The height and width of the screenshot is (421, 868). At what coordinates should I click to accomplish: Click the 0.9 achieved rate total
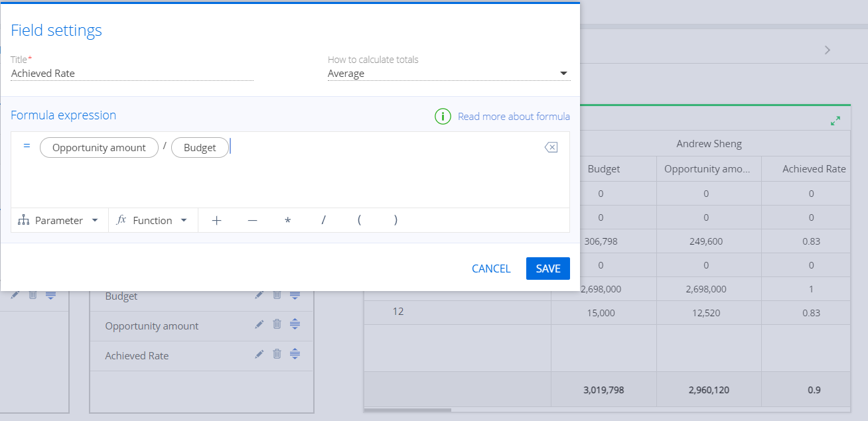click(x=814, y=390)
